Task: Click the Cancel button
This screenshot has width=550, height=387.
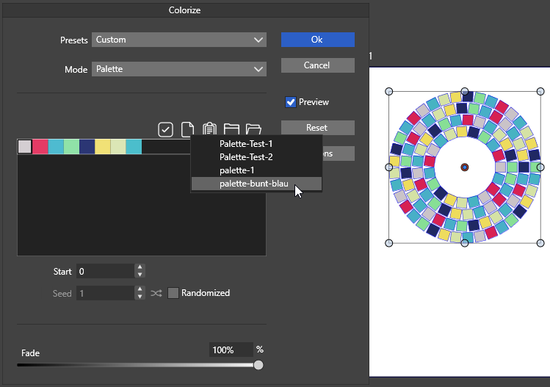Action: (x=318, y=66)
